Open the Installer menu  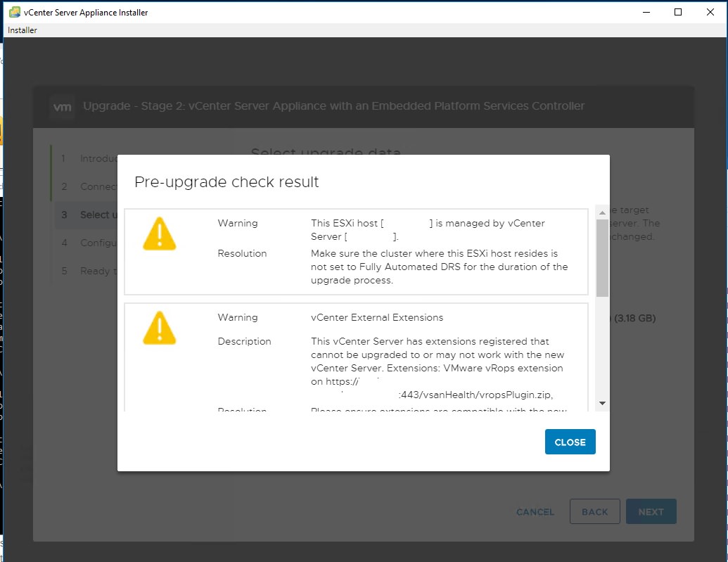pos(23,30)
